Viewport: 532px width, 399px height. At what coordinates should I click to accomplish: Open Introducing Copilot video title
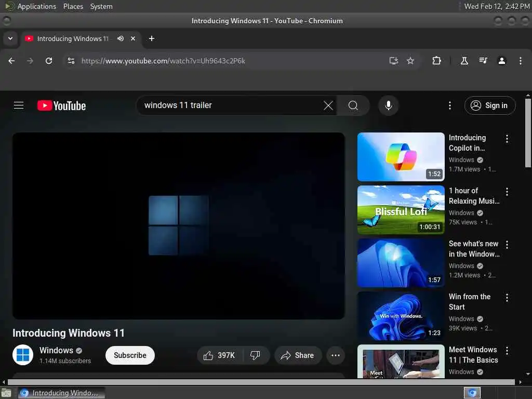pos(467,143)
